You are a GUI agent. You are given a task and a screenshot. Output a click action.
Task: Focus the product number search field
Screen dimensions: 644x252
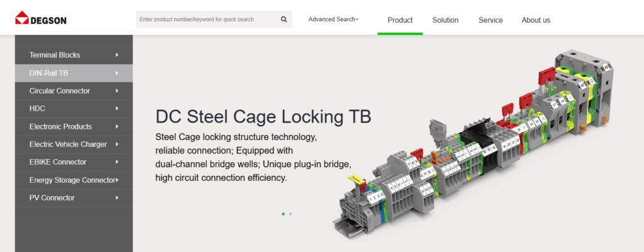(x=206, y=19)
